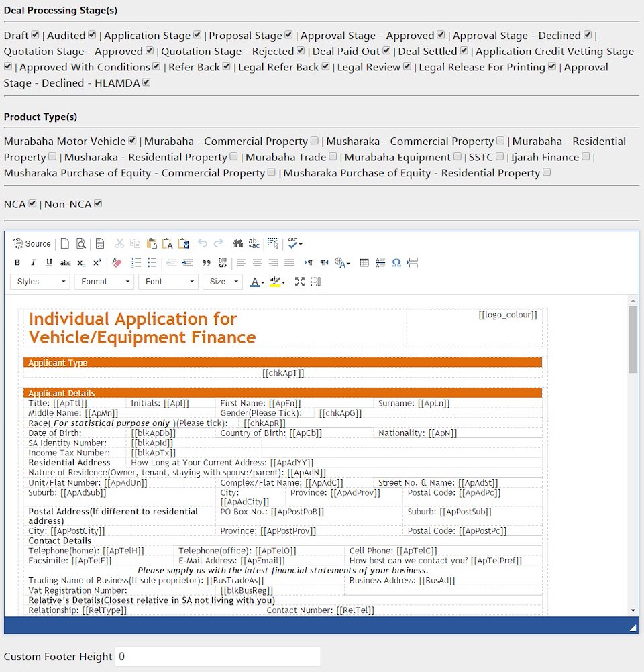Toggle Underline formatting
Screen dimensions: 644x672
(x=50, y=263)
